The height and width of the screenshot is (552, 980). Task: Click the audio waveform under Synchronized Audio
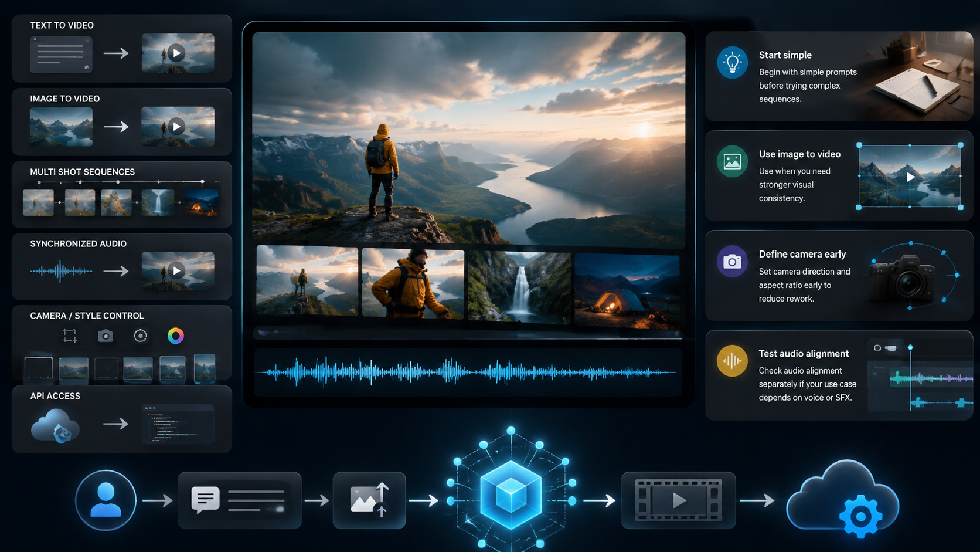pos(61,271)
